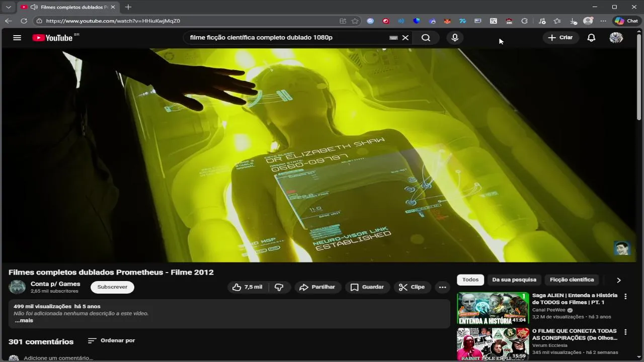Viewport: 644px width, 362px height.
Task: Select the Todos chip
Action: tap(470, 280)
